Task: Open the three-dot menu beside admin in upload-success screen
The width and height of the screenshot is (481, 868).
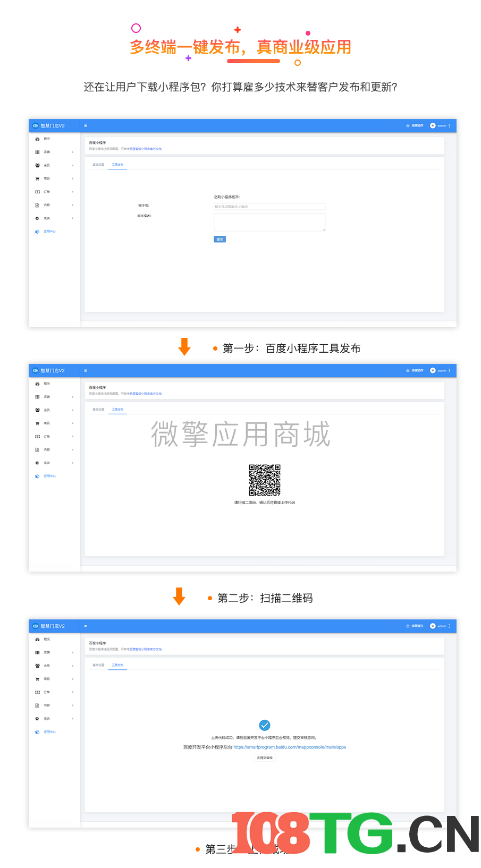Action: [449, 626]
